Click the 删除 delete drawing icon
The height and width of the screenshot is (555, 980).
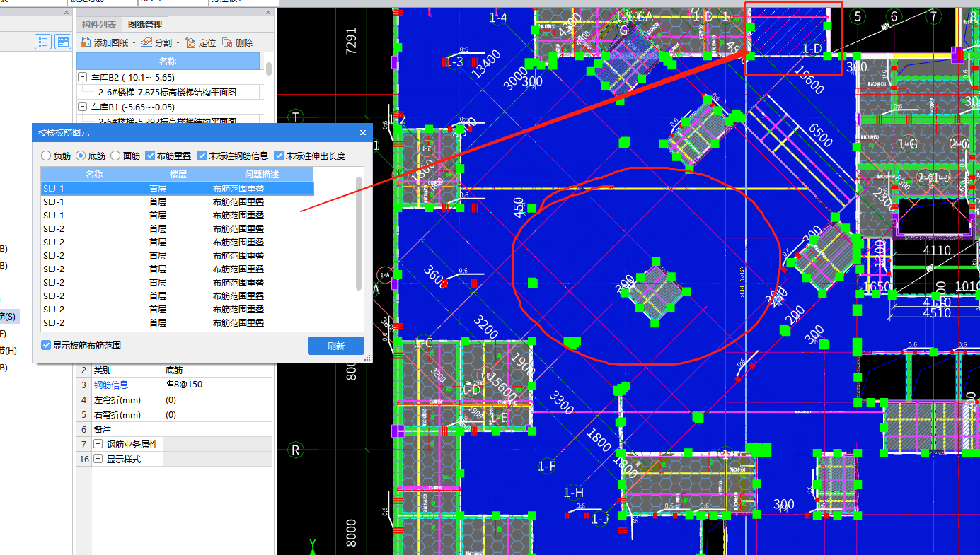click(x=227, y=42)
